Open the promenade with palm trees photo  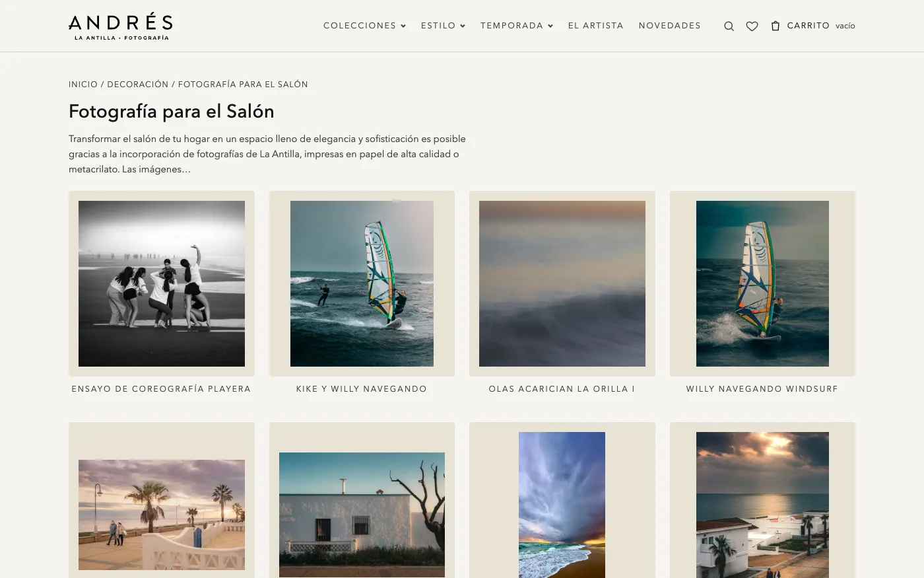162,515
